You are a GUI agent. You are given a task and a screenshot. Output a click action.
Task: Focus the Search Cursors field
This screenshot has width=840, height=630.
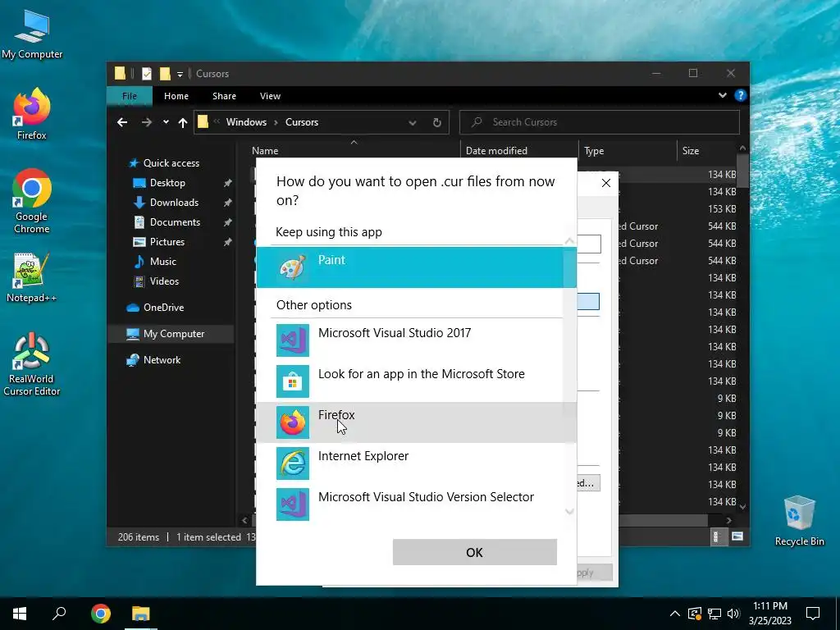pyautogui.click(x=600, y=122)
